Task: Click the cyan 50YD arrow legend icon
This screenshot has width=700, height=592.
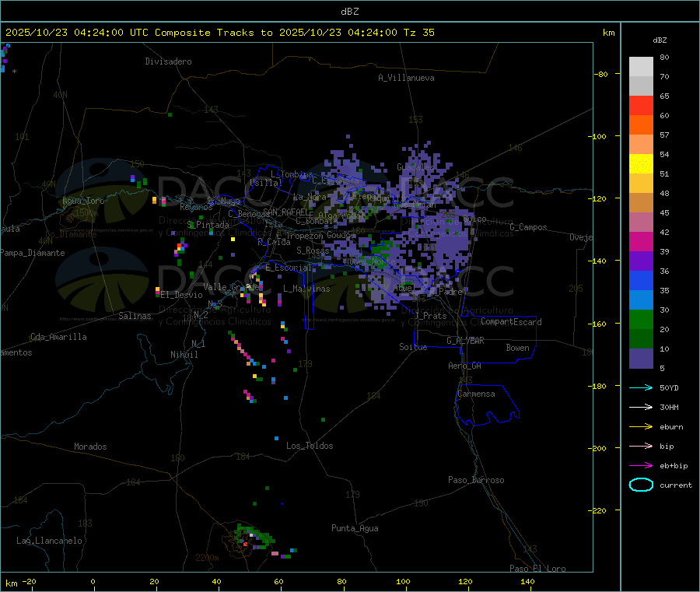Action: (641, 387)
